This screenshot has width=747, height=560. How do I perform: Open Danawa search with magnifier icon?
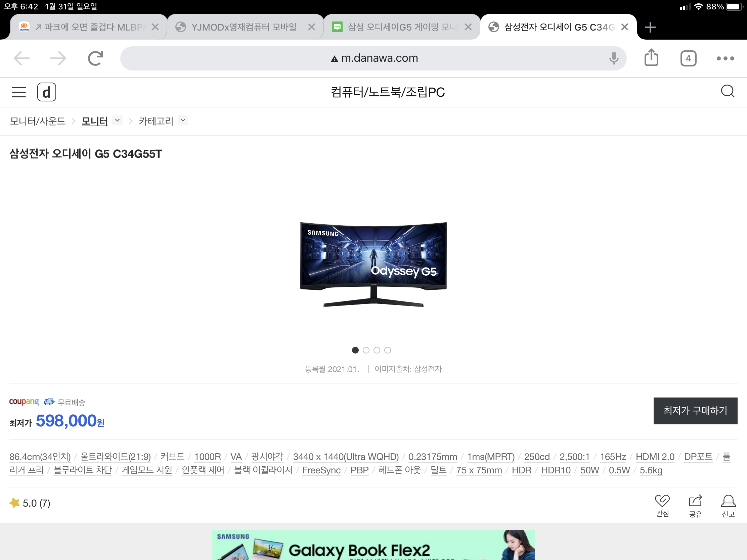[x=728, y=91]
